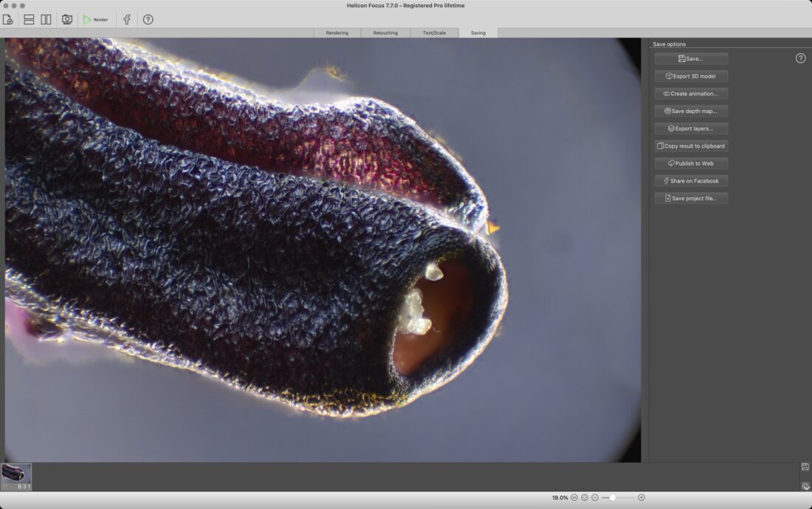This screenshot has width=812, height=509.
Task: Click the zoom in plus icon
Action: tap(641, 498)
